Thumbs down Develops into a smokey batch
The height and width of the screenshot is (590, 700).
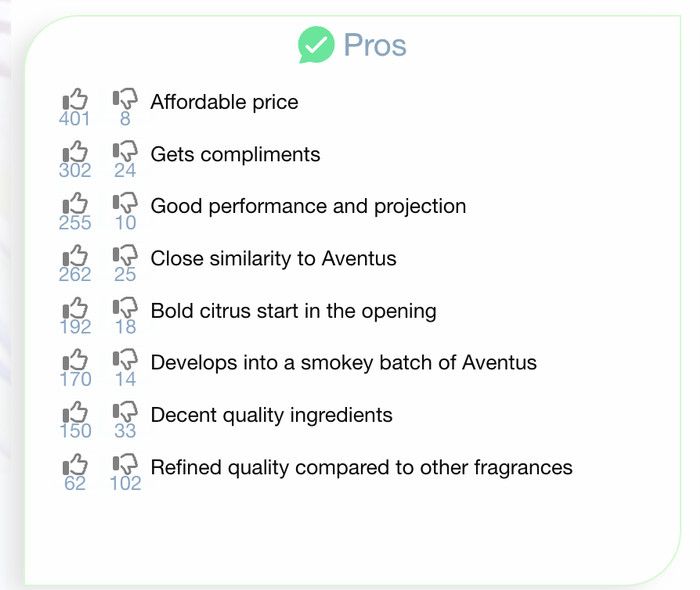point(125,360)
